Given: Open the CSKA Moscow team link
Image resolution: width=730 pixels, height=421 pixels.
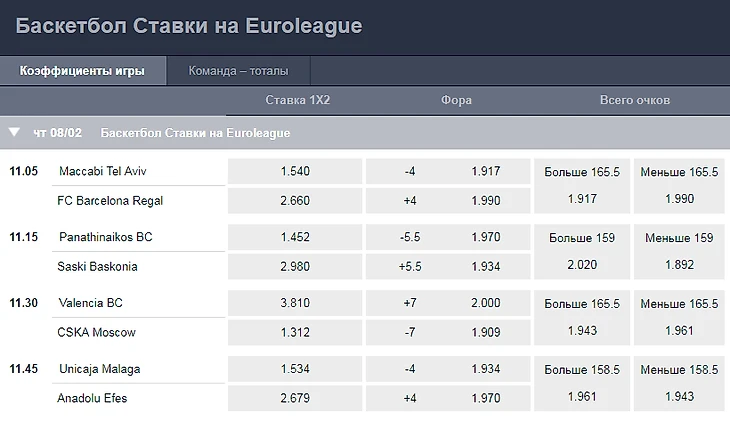Looking at the screenshot, I should pyautogui.click(x=97, y=332).
